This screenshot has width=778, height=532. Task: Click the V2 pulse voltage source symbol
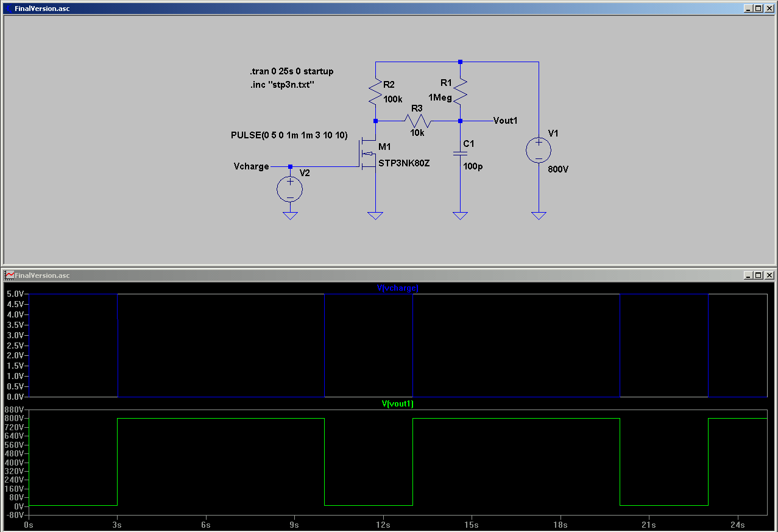click(290, 189)
